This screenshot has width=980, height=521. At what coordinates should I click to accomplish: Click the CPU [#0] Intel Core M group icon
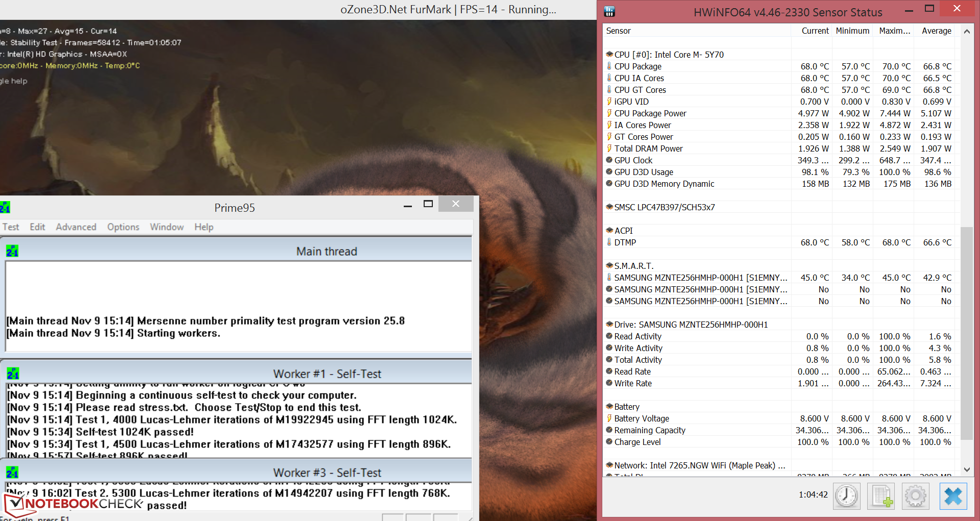click(609, 55)
